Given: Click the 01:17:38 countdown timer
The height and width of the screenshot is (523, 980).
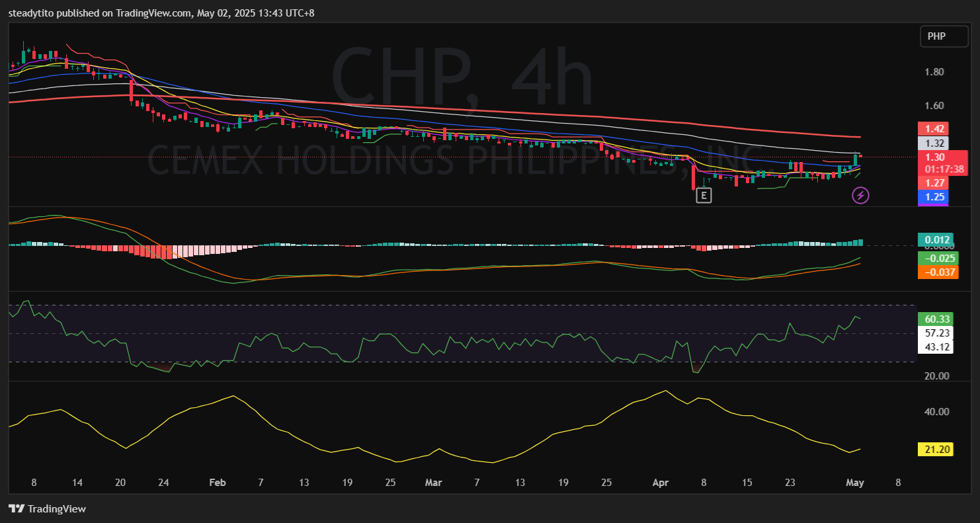Looking at the screenshot, I should [x=943, y=169].
